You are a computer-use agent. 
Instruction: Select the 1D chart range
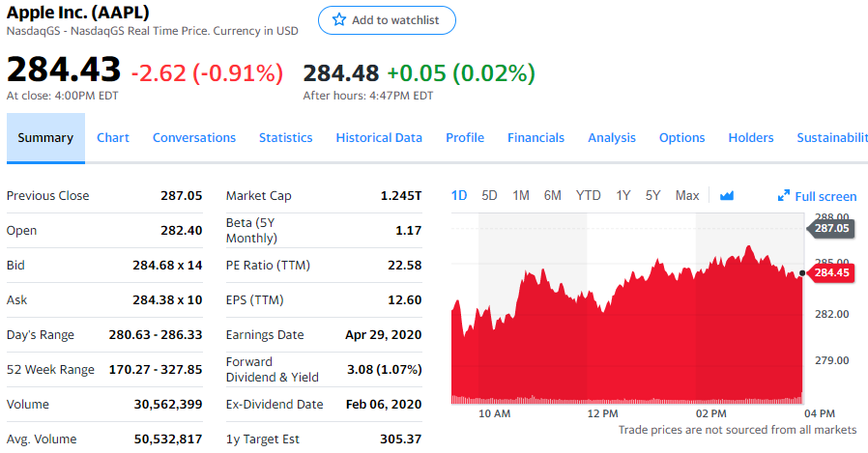click(x=459, y=195)
